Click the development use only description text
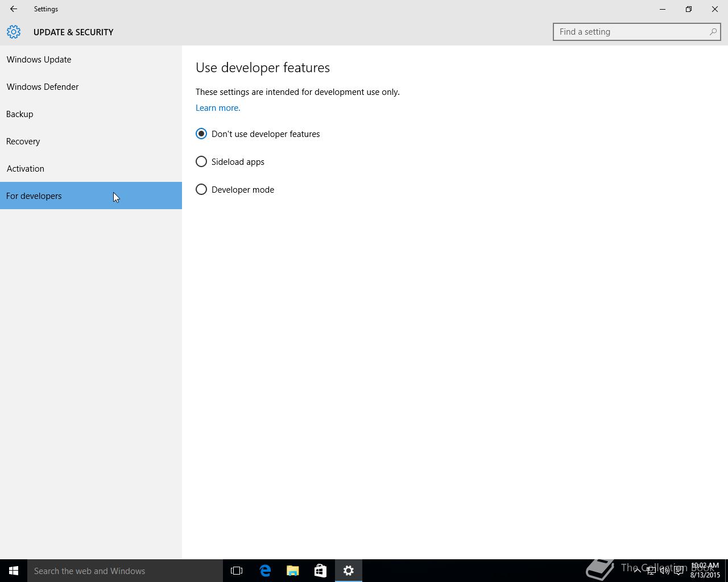Viewport: 728px width, 582px height. [x=297, y=92]
